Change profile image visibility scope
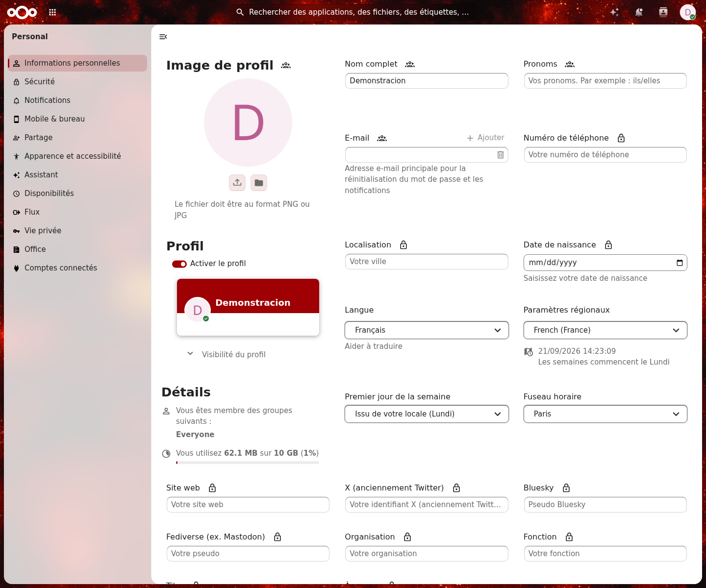The width and height of the screenshot is (706, 588). pos(286,65)
